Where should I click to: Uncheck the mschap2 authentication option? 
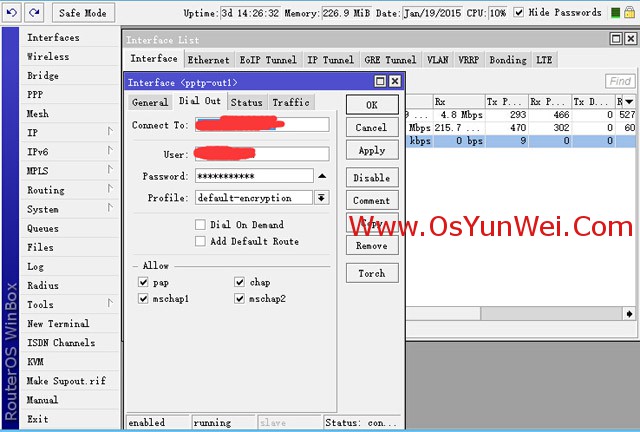point(240,299)
